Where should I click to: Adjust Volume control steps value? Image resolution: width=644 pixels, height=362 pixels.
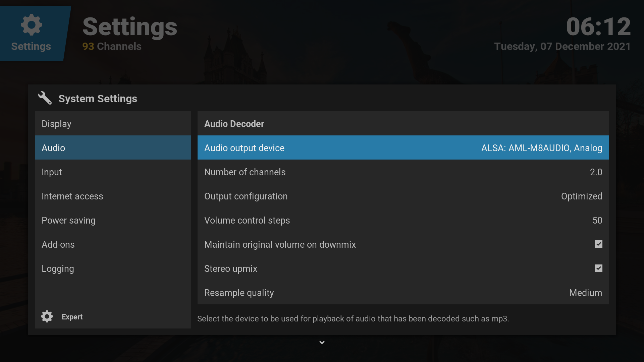(403, 220)
